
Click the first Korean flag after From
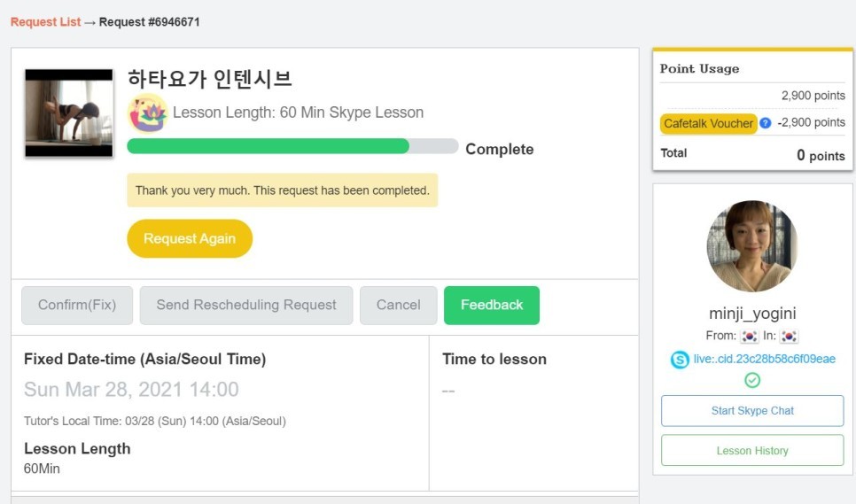pyautogui.click(x=750, y=336)
